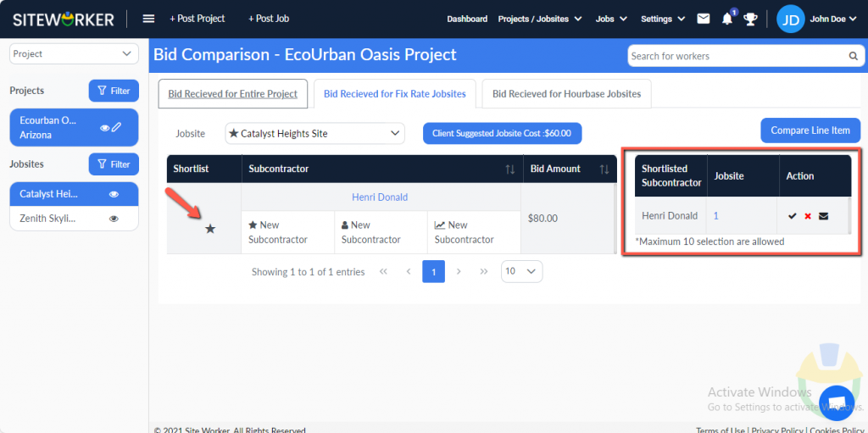Image resolution: width=868 pixels, height=433 pixels.
Task: Open the chat bubble widget
Action: click(837, 402)
